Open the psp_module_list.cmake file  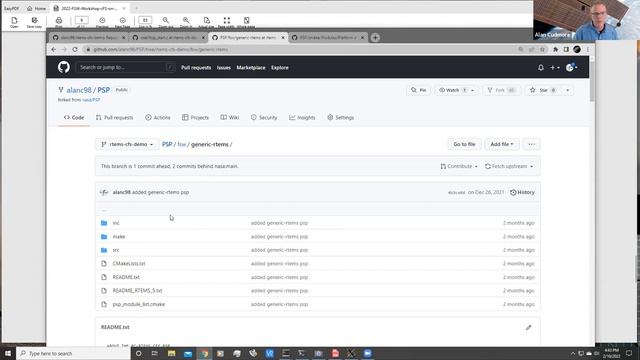click(x=139, y=304)
